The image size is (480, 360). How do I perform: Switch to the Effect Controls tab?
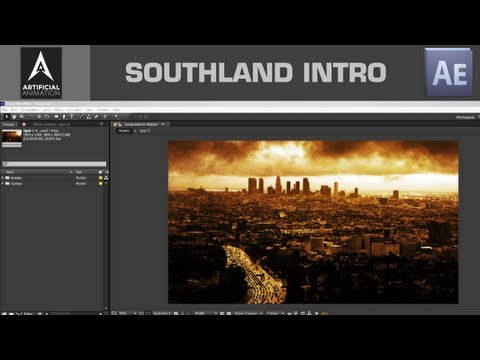click(51, 124)
